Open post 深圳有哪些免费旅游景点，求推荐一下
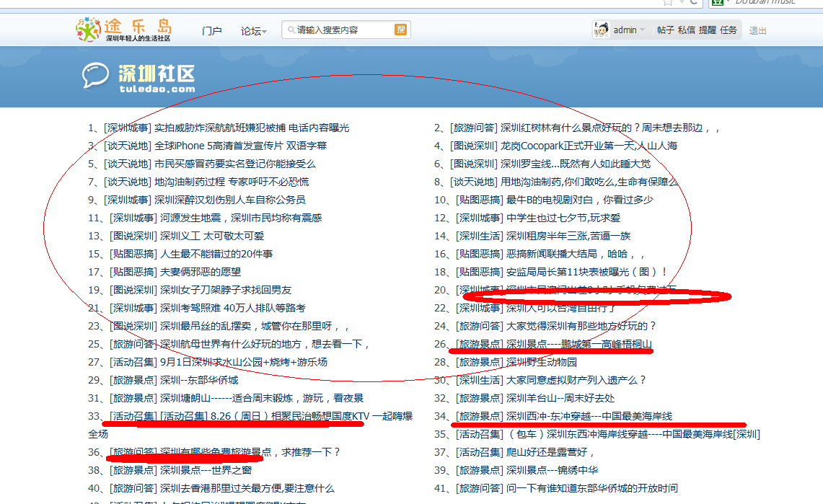Image resolution: width=823 pixels, height=504 pixels. [250, 452]
